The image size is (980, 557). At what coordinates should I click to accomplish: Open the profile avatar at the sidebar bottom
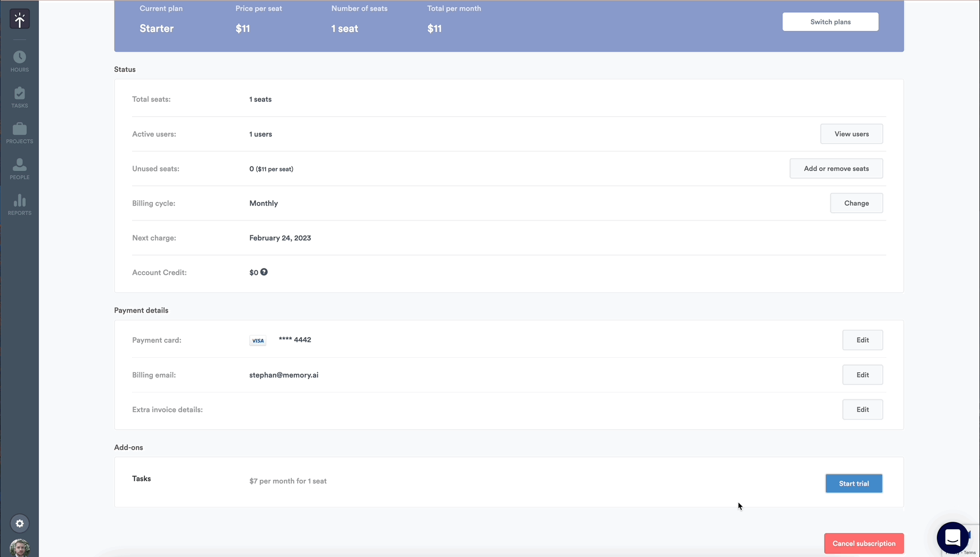click(x=20, y=548)
